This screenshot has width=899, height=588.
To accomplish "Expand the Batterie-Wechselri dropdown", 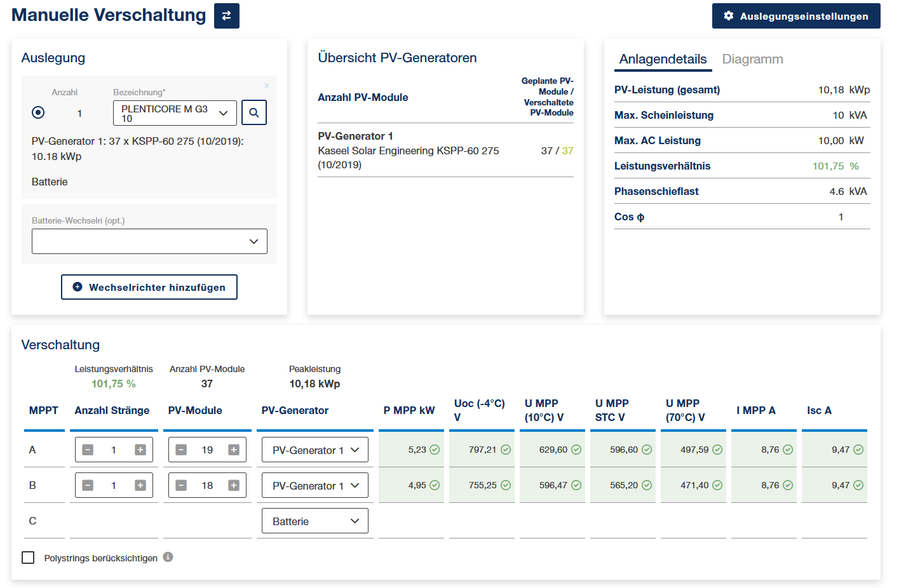I will click(x=149, y=241).
